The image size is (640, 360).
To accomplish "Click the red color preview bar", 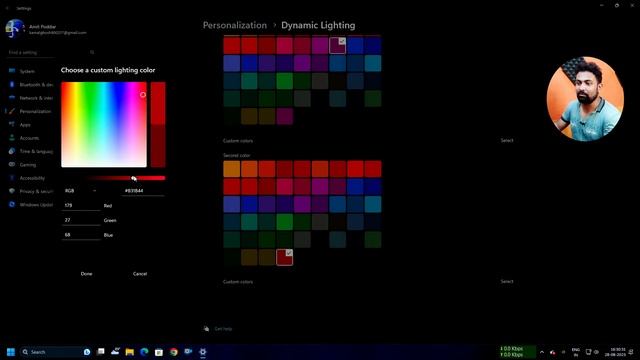I will (x=158, y=124).
